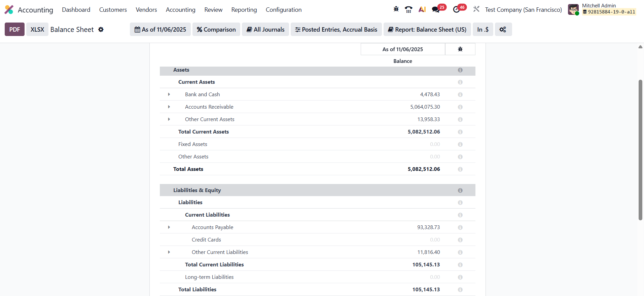Click info icon on Other Assets row

click(460, 157)
